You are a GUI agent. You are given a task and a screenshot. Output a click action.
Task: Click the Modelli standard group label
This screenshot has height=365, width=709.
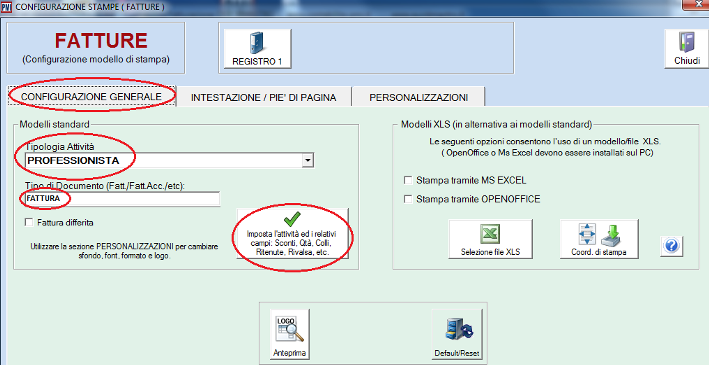point(55,124)
